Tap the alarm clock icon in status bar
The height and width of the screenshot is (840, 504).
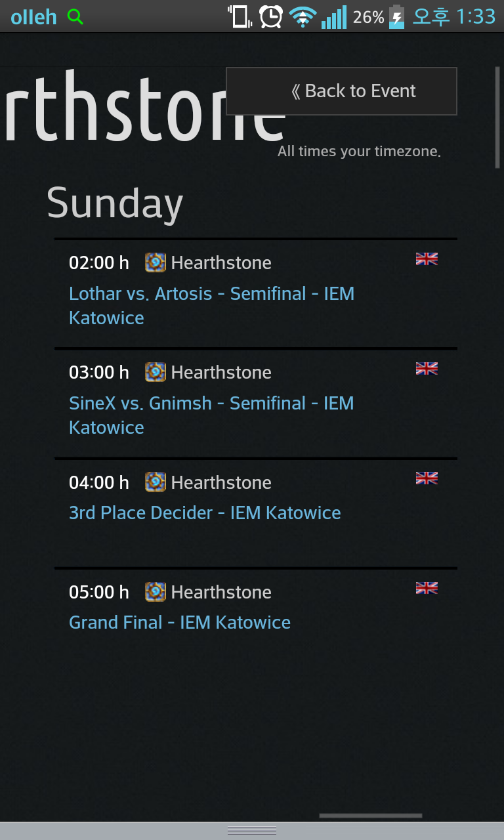tap(270, 16)
